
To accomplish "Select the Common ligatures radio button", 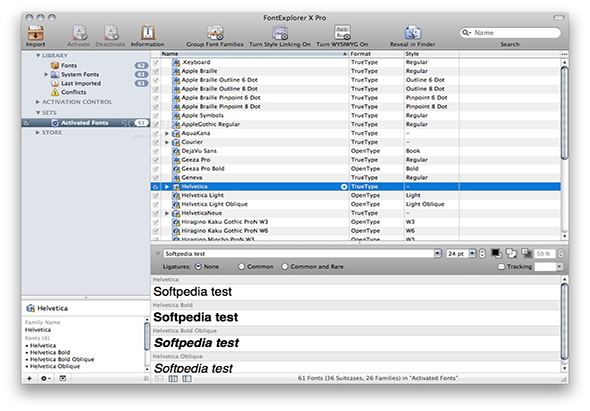I will point(241,266).
